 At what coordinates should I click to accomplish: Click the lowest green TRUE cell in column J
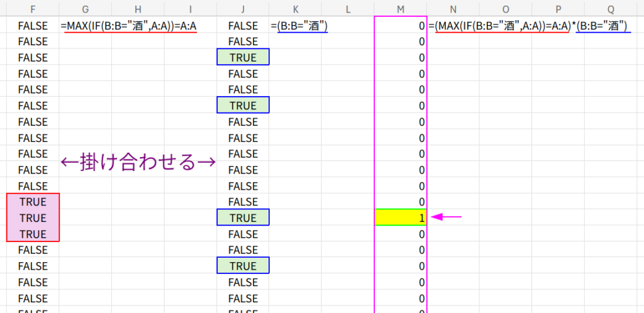click(243, 266)
